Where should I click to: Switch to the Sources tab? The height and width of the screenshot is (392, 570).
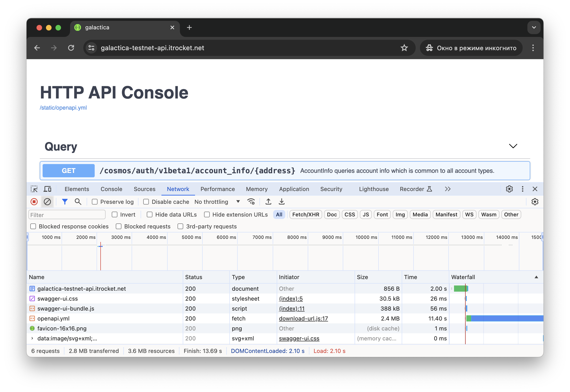144,189
